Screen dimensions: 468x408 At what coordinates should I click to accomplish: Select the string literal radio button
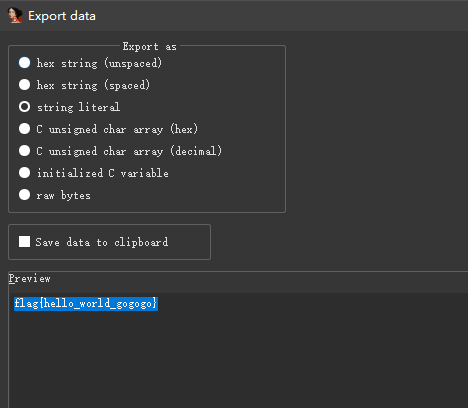point(24,107)
